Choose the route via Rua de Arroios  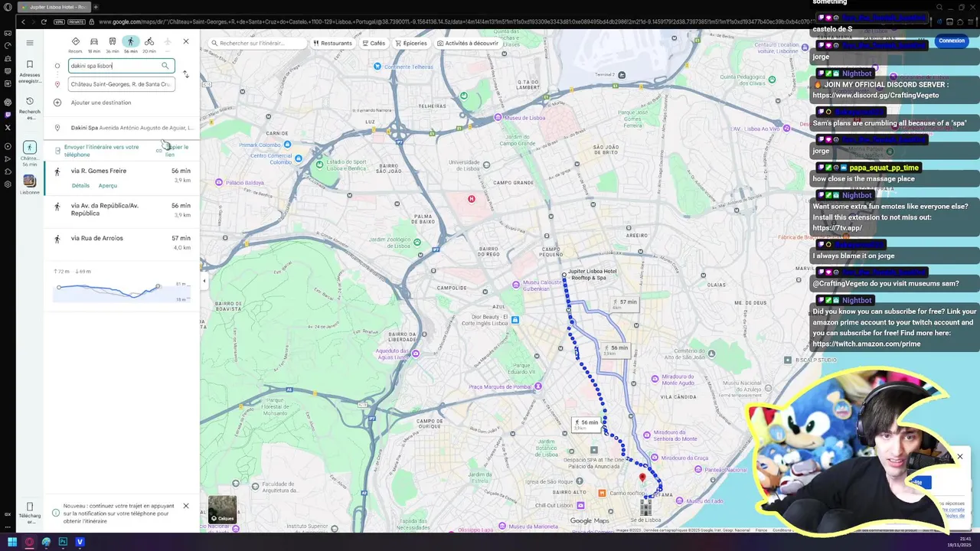[x=122, y=242]
